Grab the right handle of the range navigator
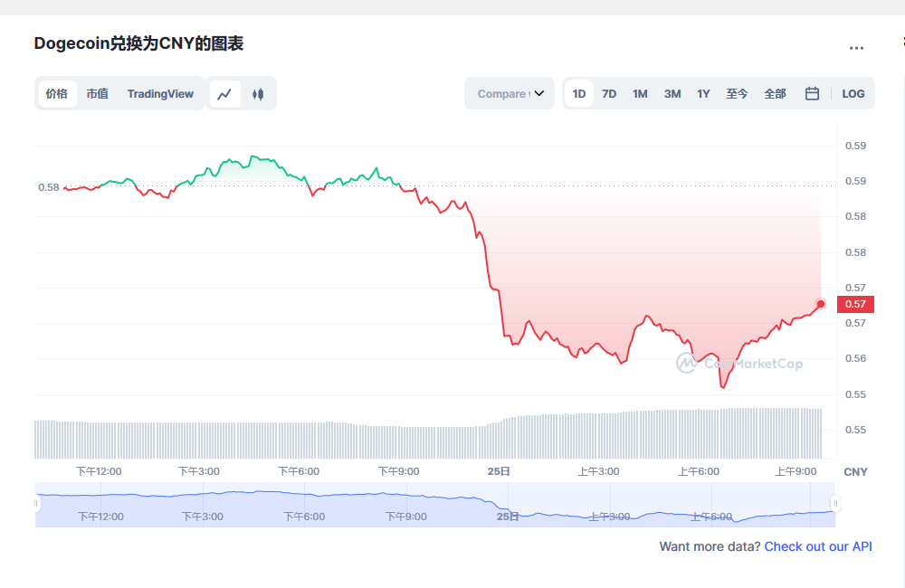Screen dimensions: 905x588 point(835,504)
